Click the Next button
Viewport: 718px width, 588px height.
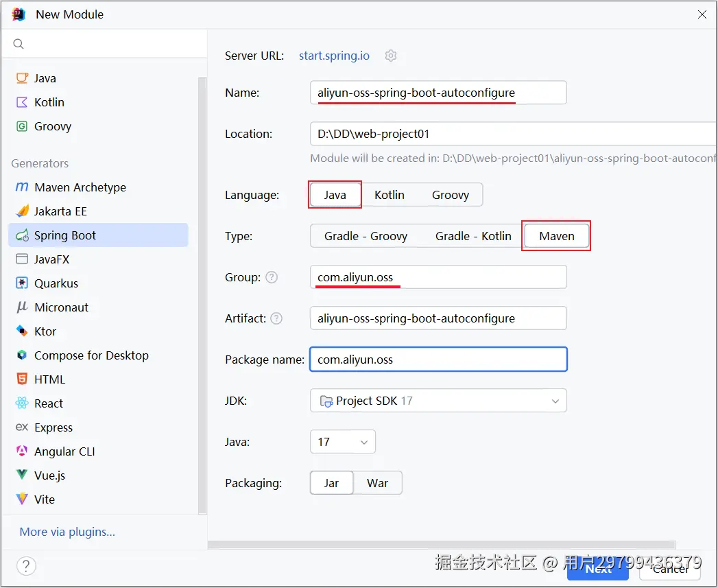point(597,569)
